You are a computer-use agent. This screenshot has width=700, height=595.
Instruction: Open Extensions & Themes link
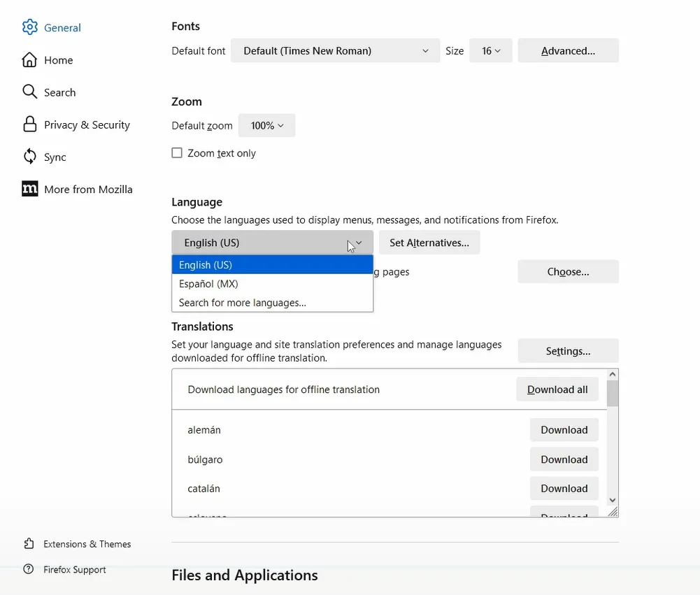click(x=87, y=544)
